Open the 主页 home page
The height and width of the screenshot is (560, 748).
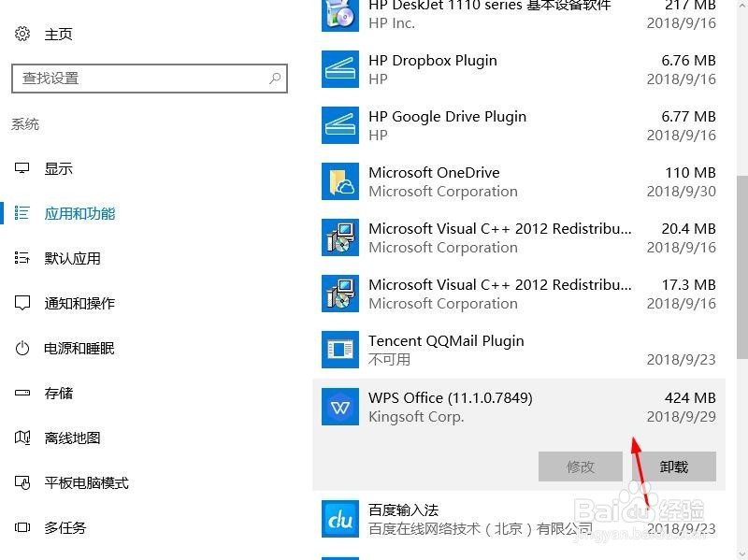58,35
